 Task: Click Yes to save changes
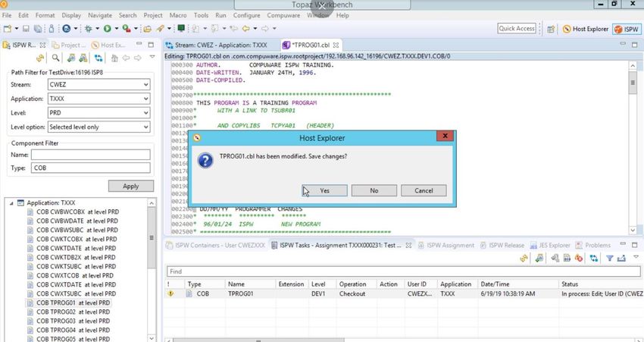[x=324, y=191]
